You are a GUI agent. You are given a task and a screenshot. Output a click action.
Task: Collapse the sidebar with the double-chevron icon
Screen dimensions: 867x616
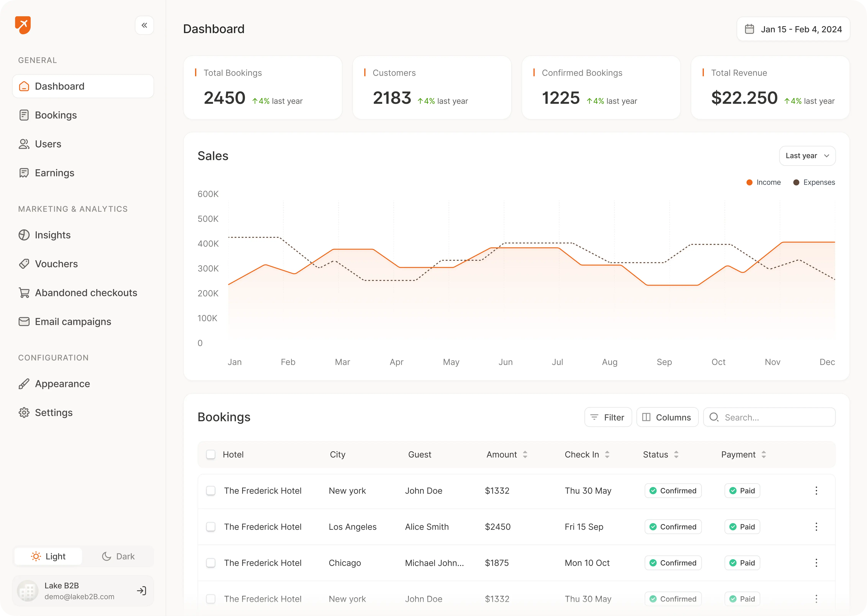[x=144, y=25]
